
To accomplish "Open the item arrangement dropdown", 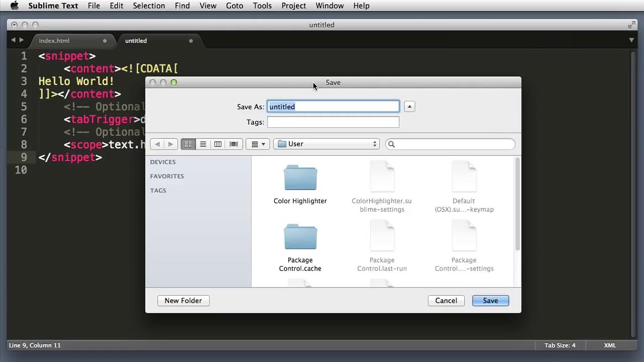I will 258,144.
